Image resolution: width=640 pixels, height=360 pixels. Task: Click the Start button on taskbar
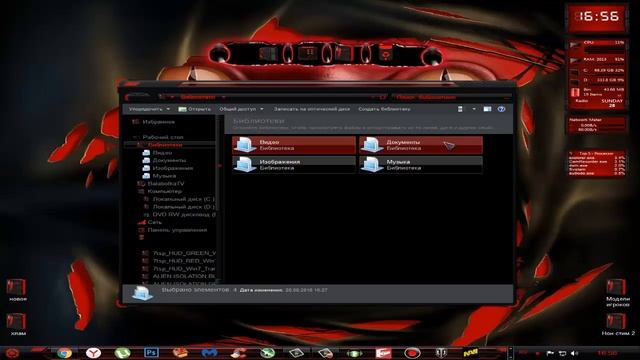pyautogui.click(x=12, y=353)
